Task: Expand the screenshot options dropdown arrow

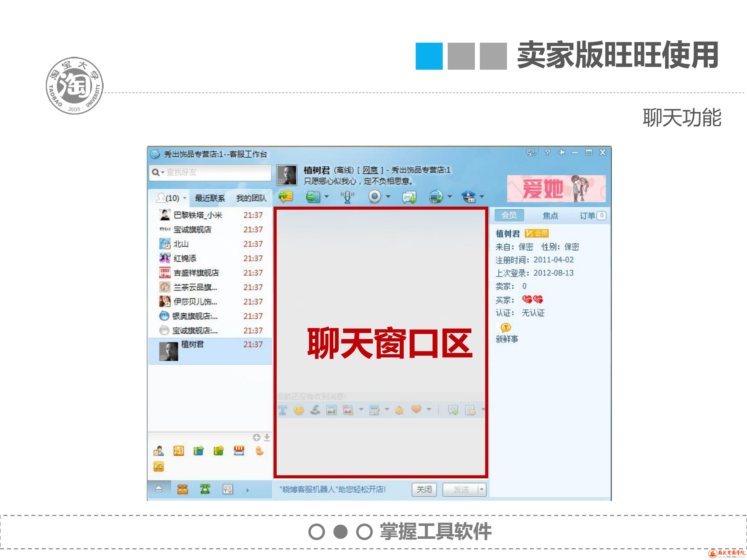Action: [361, 409]
